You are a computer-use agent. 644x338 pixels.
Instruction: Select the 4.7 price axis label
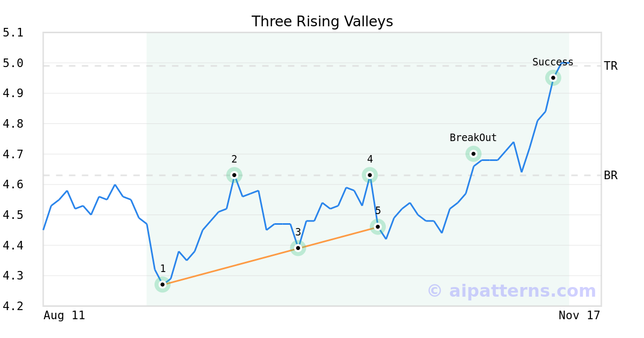pos(13,155)
